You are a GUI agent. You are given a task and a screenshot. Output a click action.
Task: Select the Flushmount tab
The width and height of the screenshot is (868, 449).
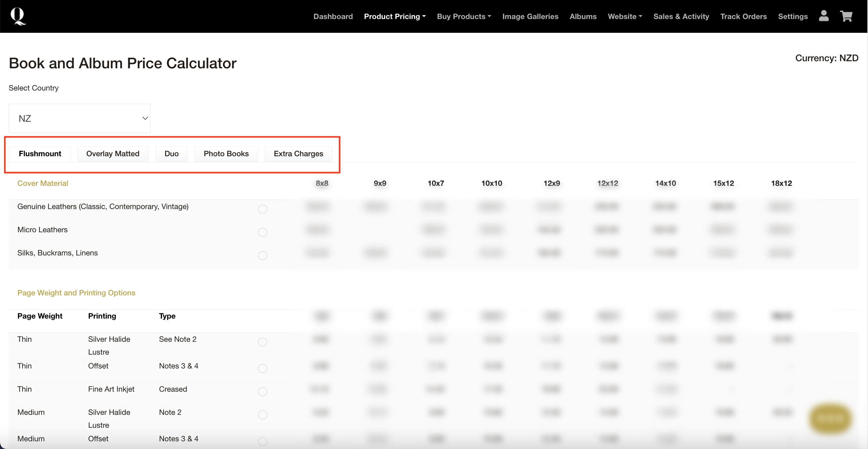pyautogui.click(x=40, y=154)
